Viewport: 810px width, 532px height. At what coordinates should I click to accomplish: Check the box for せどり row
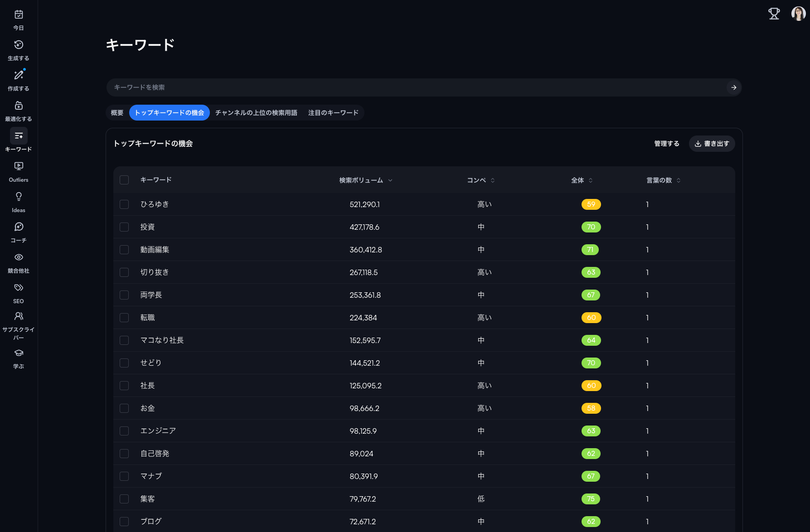(x=124, y=363)
